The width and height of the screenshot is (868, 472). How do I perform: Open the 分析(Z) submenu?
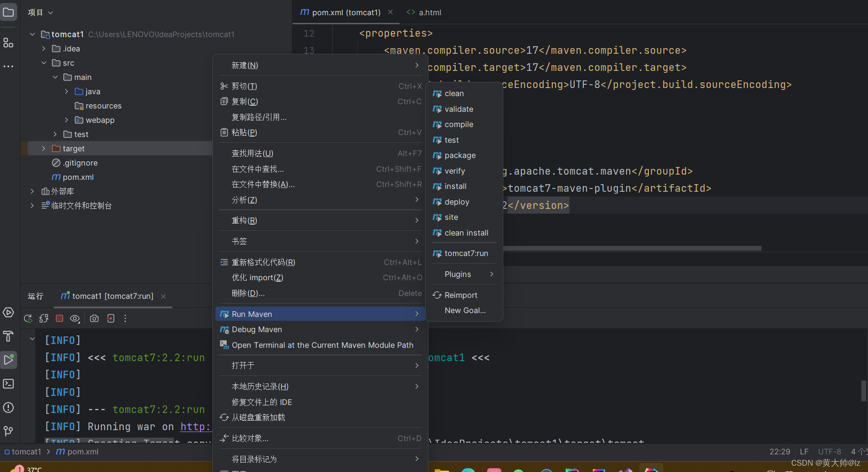click(x=320, y=200)
